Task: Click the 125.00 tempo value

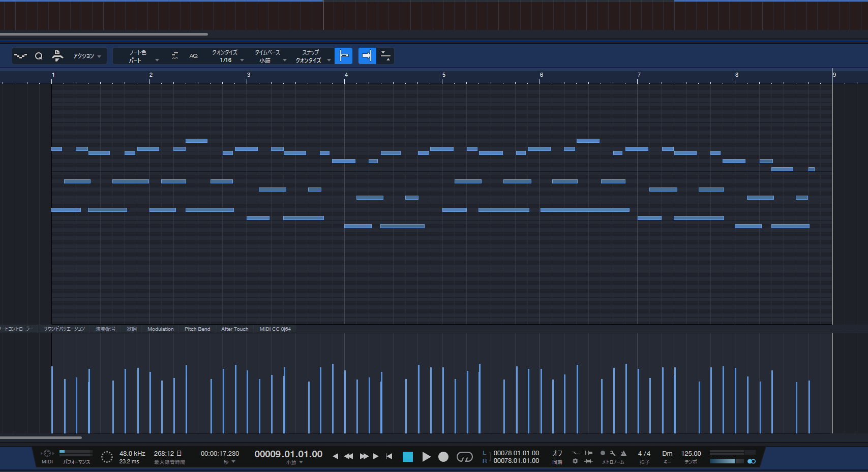Action: (691, 453)
